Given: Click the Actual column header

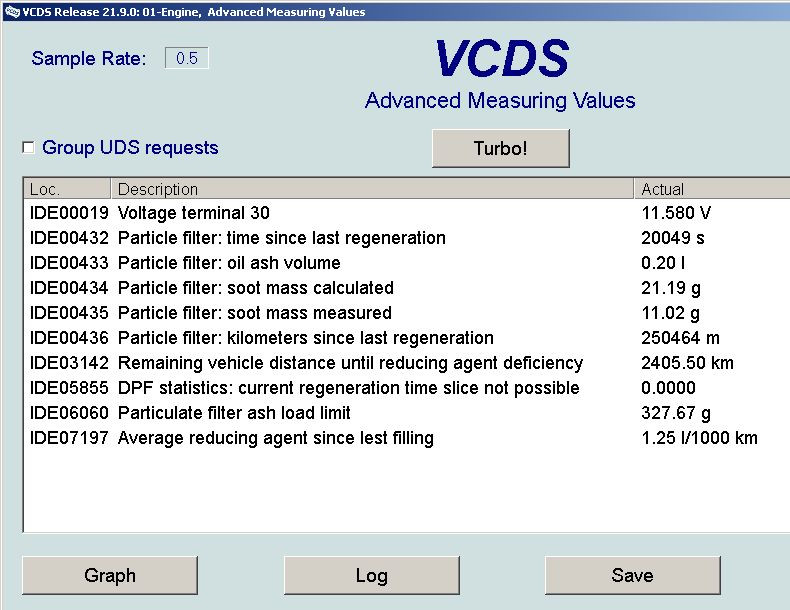Looking at the screenshot, I should (712, 189).
